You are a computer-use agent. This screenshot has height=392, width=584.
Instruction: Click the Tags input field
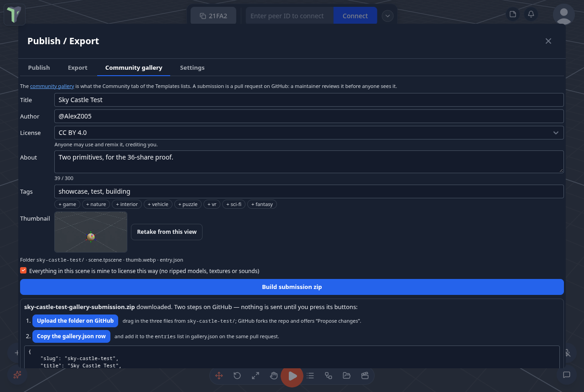pyautogui.click(x=309, y=191)
